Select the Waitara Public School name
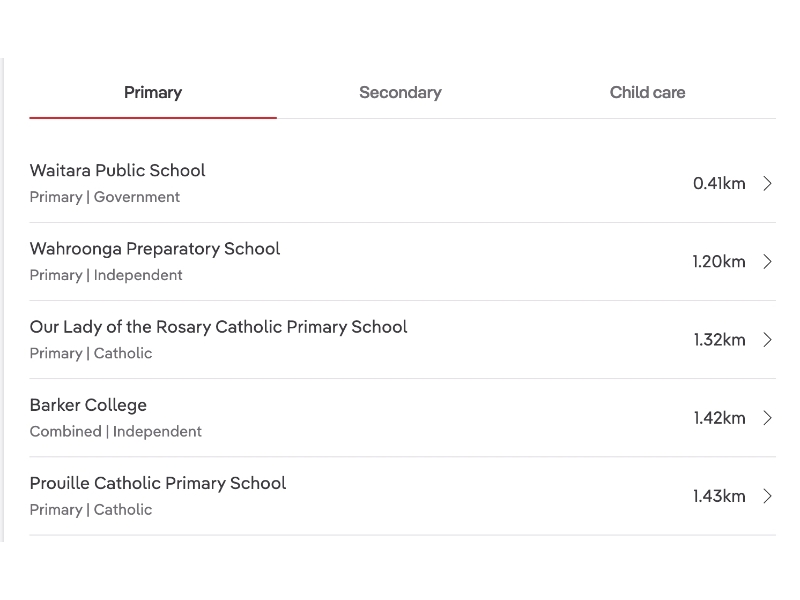The width and height of the screenshot is (800, 600). (x=117, y=171)
